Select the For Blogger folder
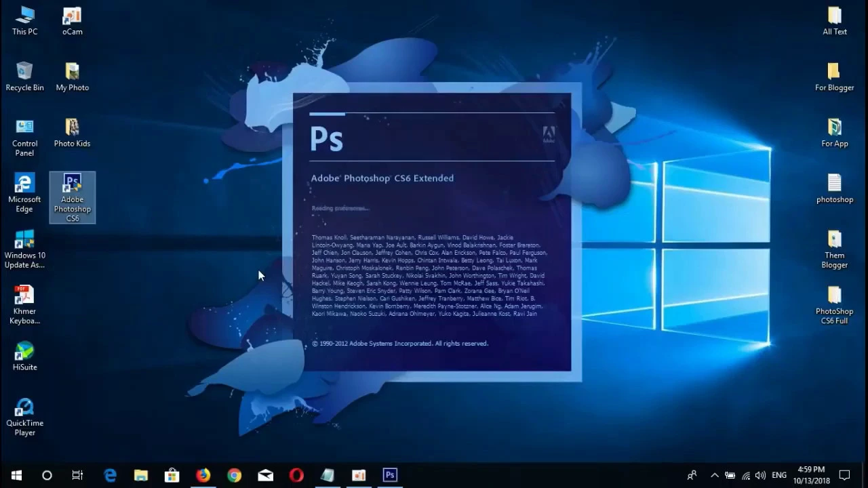Screen dimensions: 868x488 (x=835, y=77)
